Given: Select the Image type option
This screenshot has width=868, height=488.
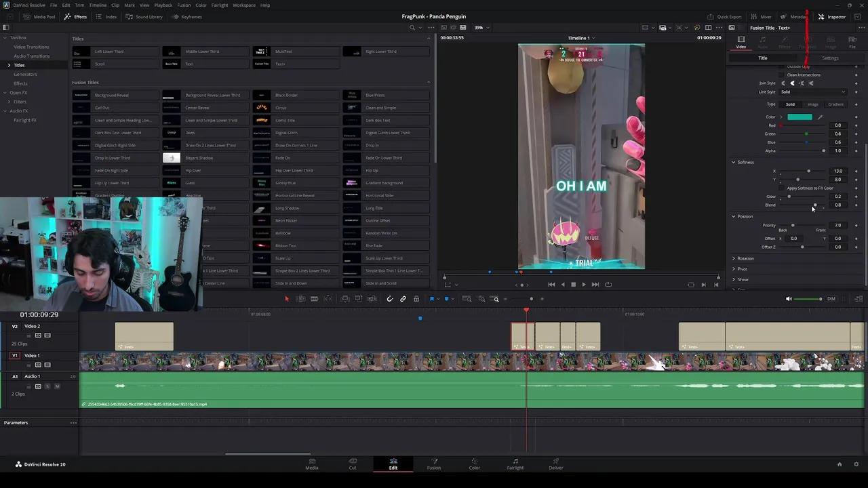Looking at the screenshot, I should [x=812, y=104].
